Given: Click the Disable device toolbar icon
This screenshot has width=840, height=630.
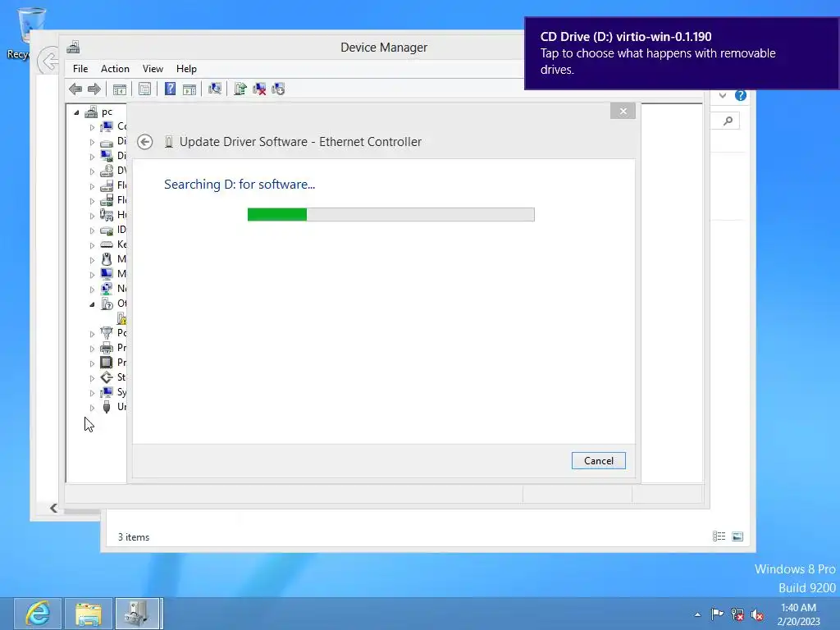Looking at the screenshot, I should tap(278, 89).
